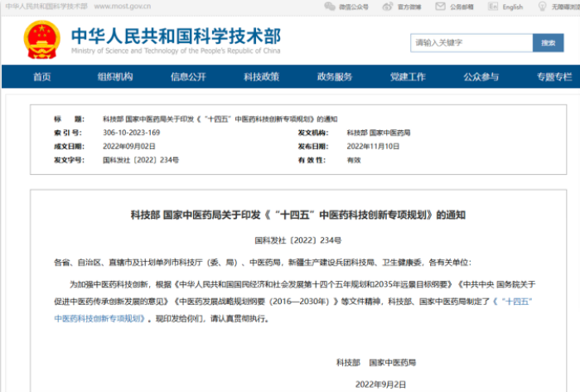The height and width of the screenshot is (392, 580).
Task: Click the accessibility lightbulb icon
Action: (542, 7)
